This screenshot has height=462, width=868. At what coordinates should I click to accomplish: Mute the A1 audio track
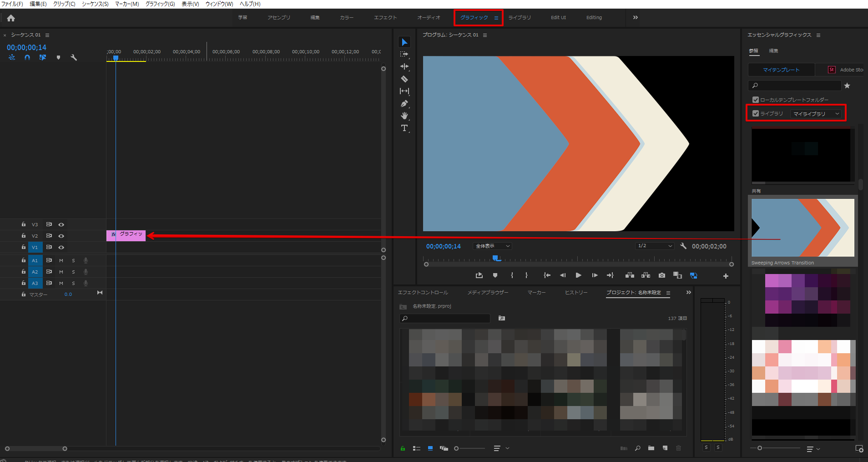[61, 260]
